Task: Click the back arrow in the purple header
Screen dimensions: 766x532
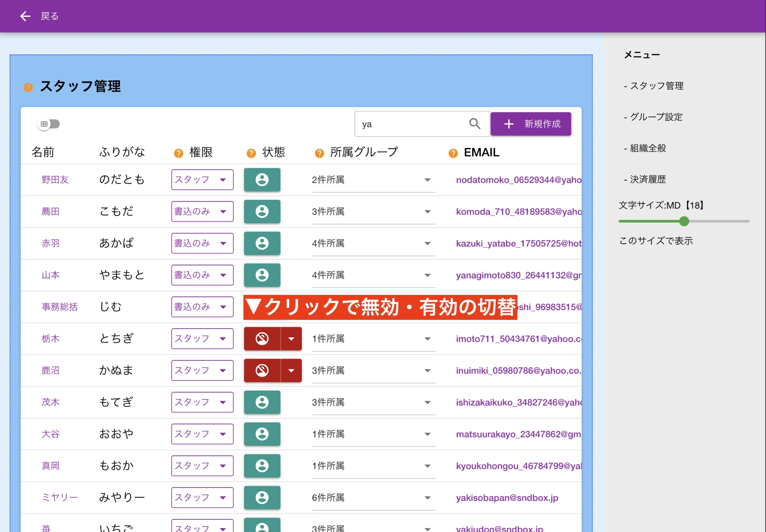Action: coord(25,16)
